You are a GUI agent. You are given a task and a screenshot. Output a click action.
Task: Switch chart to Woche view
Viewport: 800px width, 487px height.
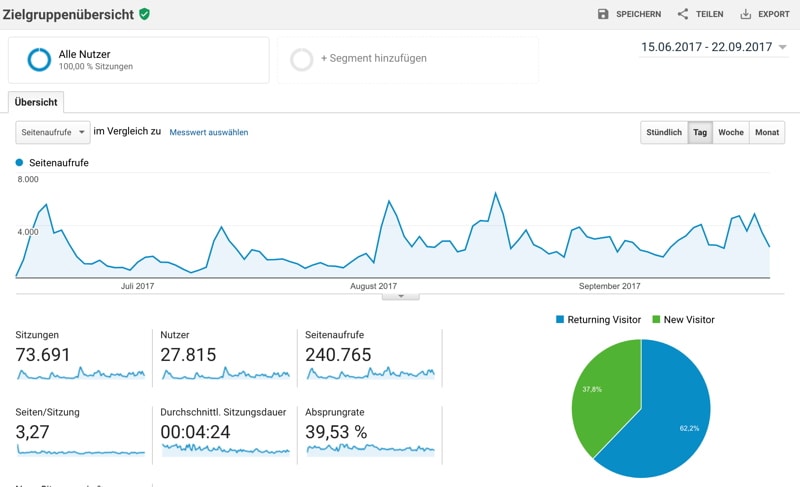tap(731, 132)
